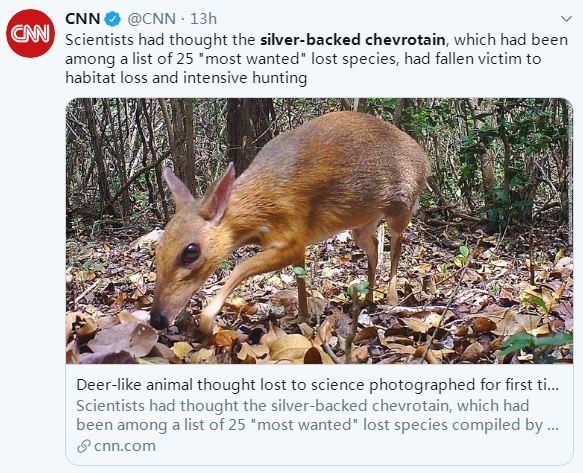Open the CNN profile avatar logo

(x=30, y=33)
